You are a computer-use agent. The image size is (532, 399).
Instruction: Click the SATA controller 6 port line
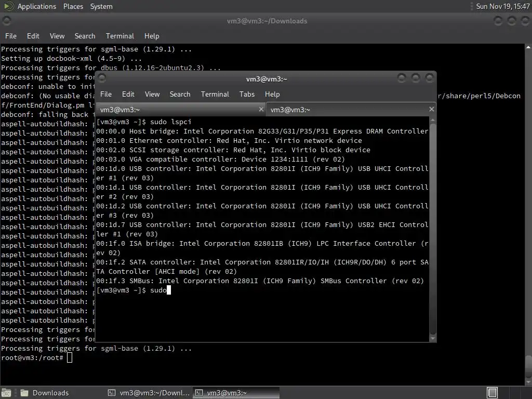262,267
